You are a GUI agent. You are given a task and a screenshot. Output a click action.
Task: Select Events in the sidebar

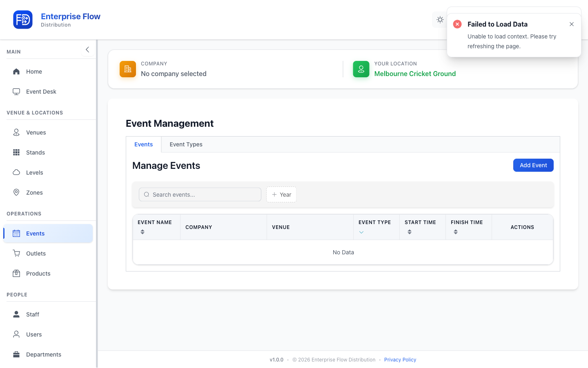click(48, 233)
